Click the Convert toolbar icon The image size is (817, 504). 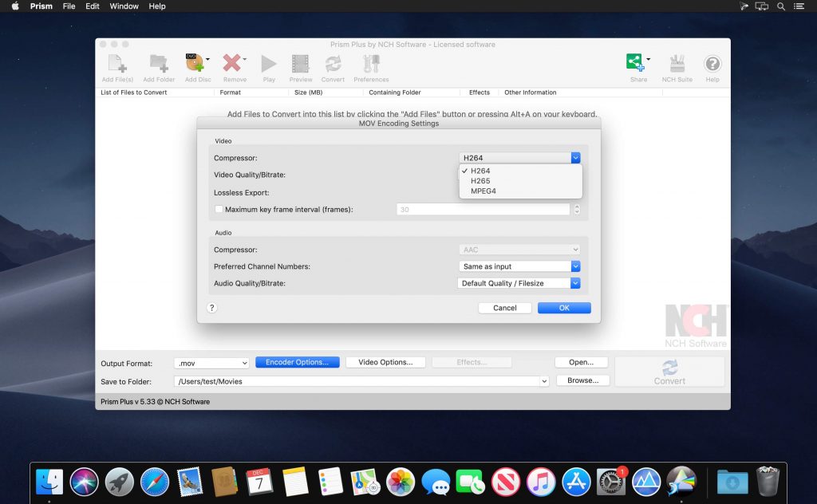click(333, 69)
